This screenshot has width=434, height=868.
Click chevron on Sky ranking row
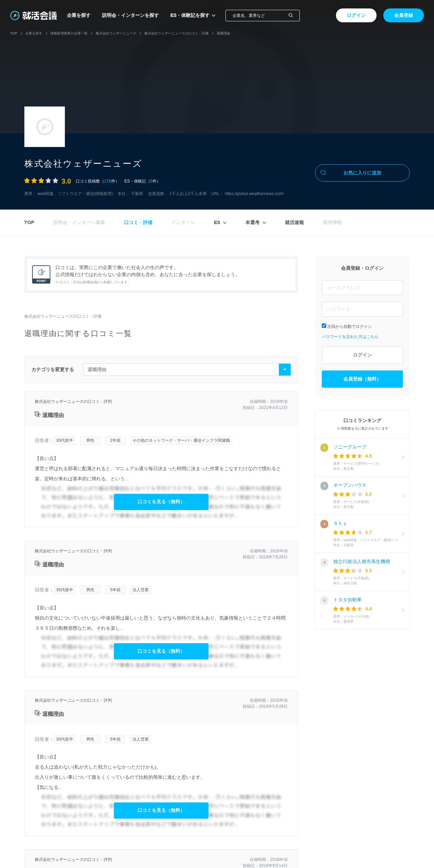tap(403, 534)
